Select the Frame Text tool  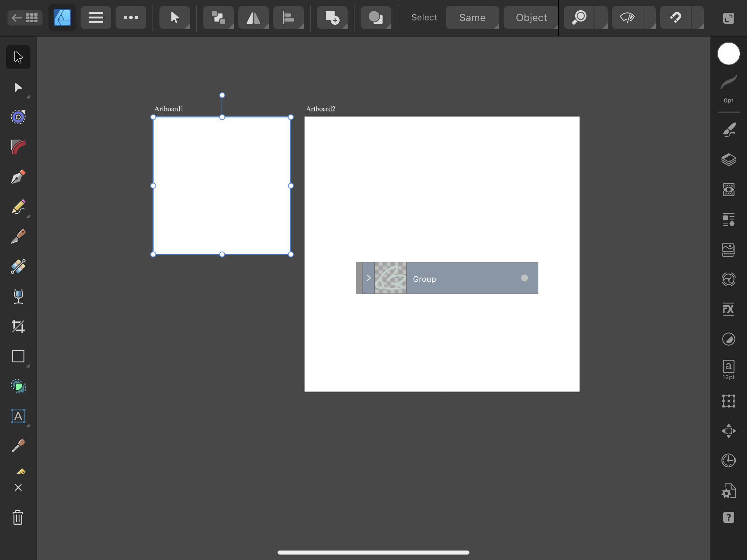coord(18,416)
